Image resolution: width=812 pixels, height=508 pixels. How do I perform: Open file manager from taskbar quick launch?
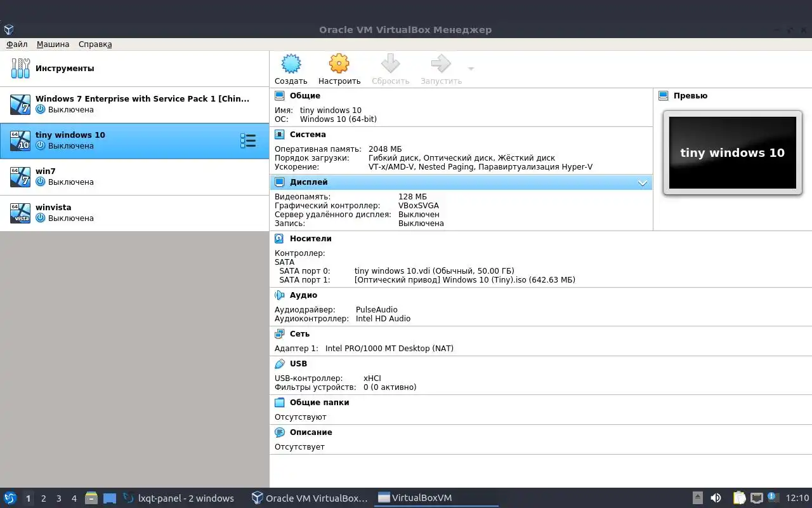[x=91, y=498]
